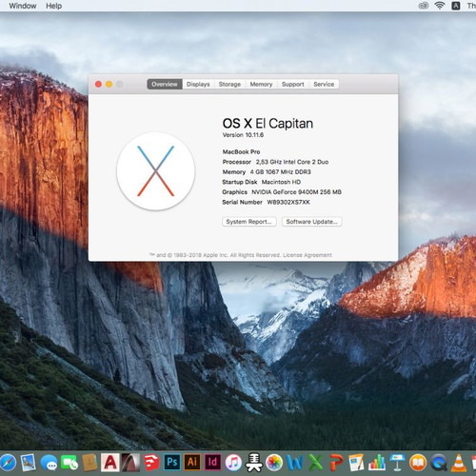Launch QuickTime Player from the dock

point(439,463)
